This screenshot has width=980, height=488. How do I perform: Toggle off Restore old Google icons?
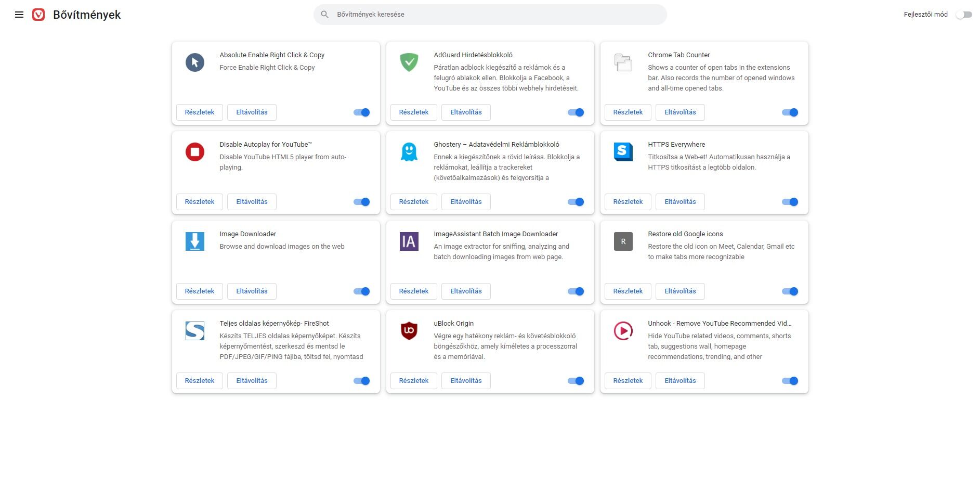[790, 291]
